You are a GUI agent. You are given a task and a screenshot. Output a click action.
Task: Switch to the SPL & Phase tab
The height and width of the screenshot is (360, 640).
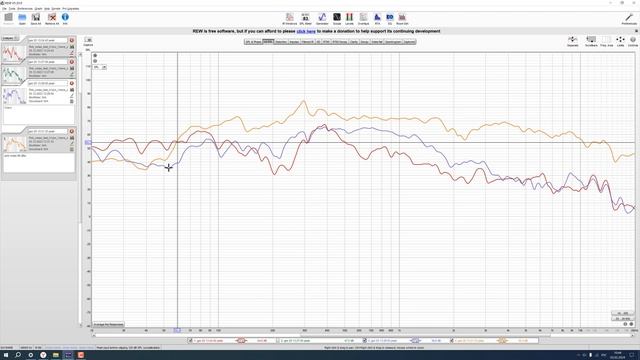253,42
